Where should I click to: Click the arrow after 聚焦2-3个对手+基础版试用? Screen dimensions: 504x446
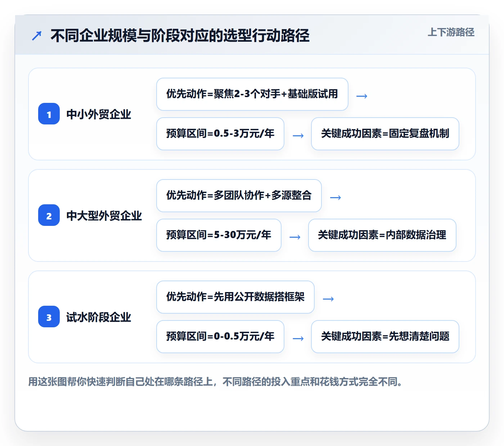(x=362, y=96)
